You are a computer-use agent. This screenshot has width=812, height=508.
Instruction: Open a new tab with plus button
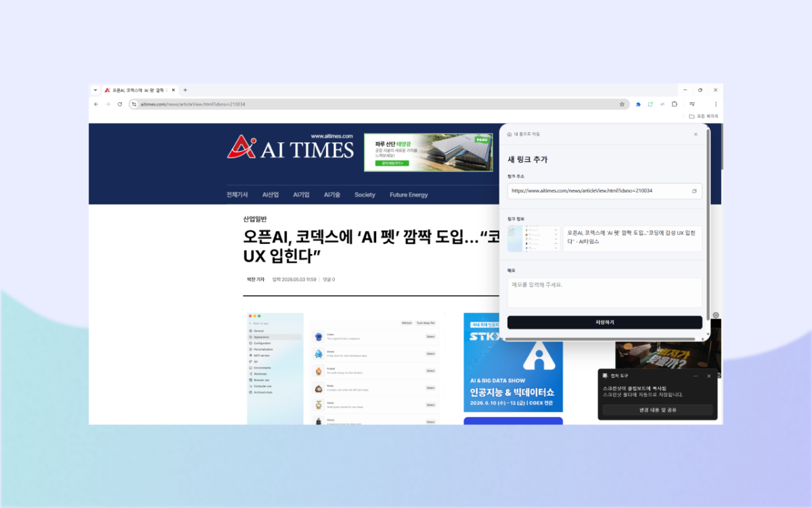click(x=185, y=90)
